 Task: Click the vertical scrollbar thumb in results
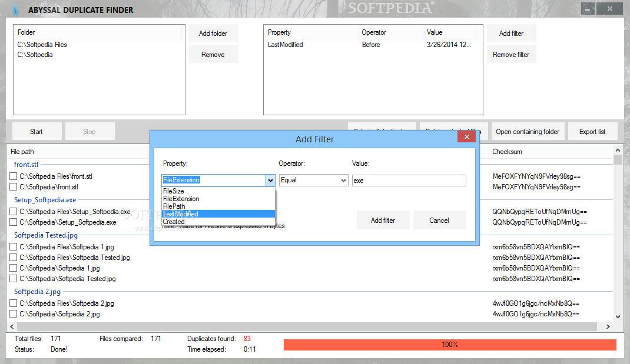coord(618,160)
